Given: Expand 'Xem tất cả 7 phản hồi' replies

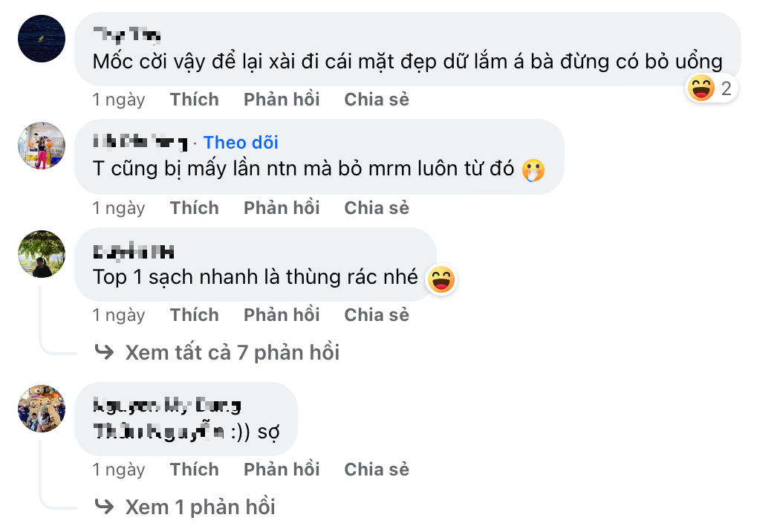Looking at the screenshot, I should click(x=232, y=352).
